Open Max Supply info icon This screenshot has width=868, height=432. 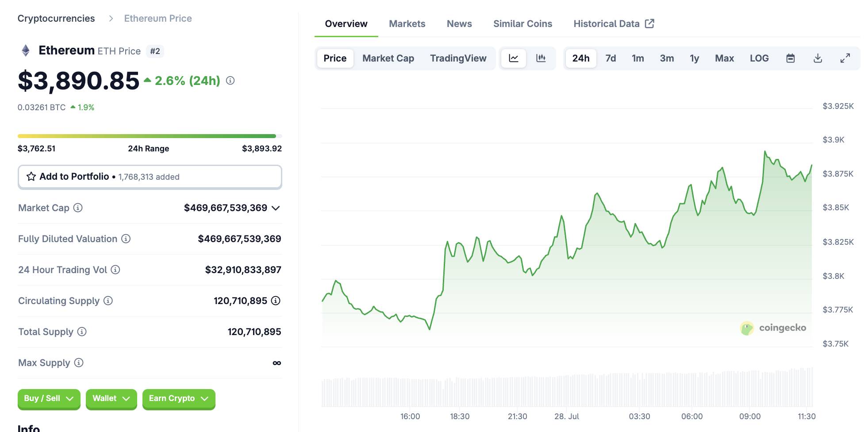(x=79, y=363)
